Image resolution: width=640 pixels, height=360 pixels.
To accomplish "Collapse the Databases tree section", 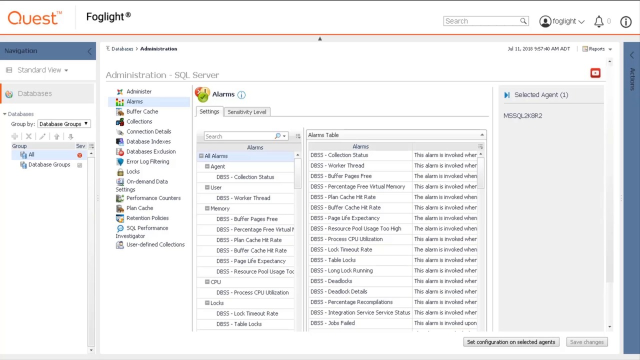I will pyautogui.click(x=5, y=114).
